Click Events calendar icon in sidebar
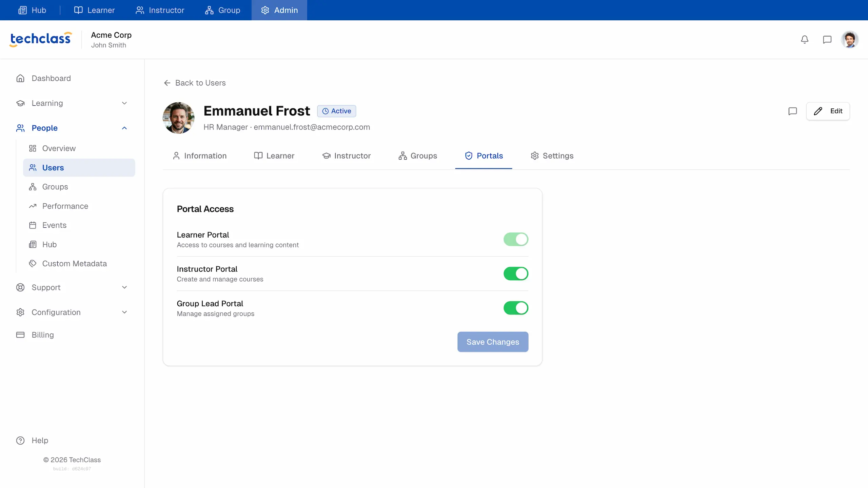868x488 pixels. pyautogui.click(x=33, y=225)
